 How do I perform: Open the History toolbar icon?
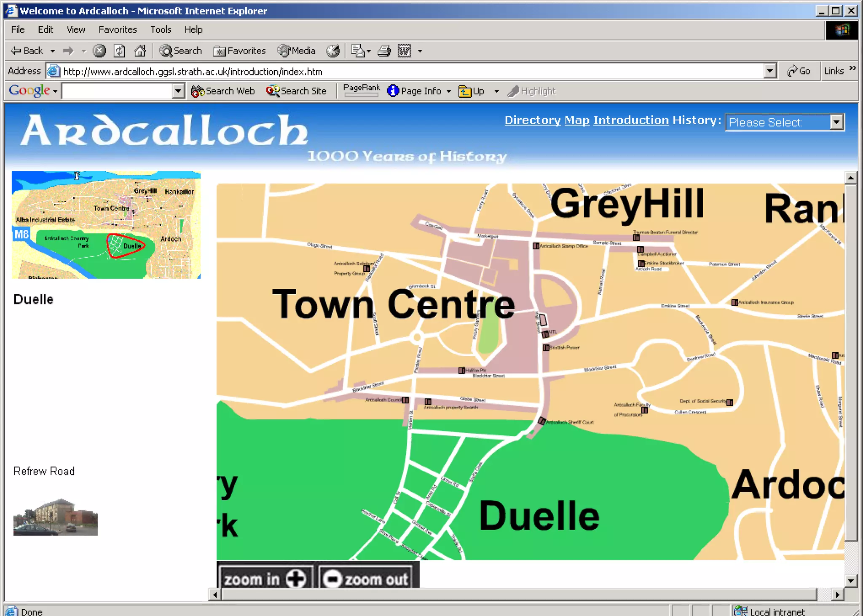tap(333, 51)
